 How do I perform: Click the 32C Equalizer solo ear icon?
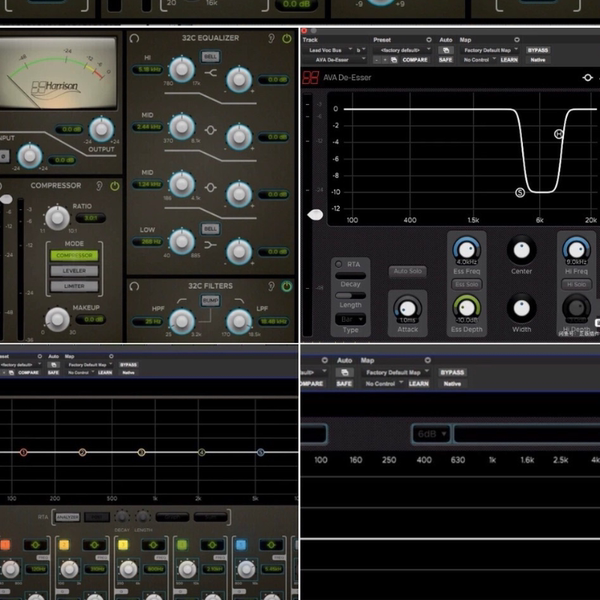tap(272, 39)
